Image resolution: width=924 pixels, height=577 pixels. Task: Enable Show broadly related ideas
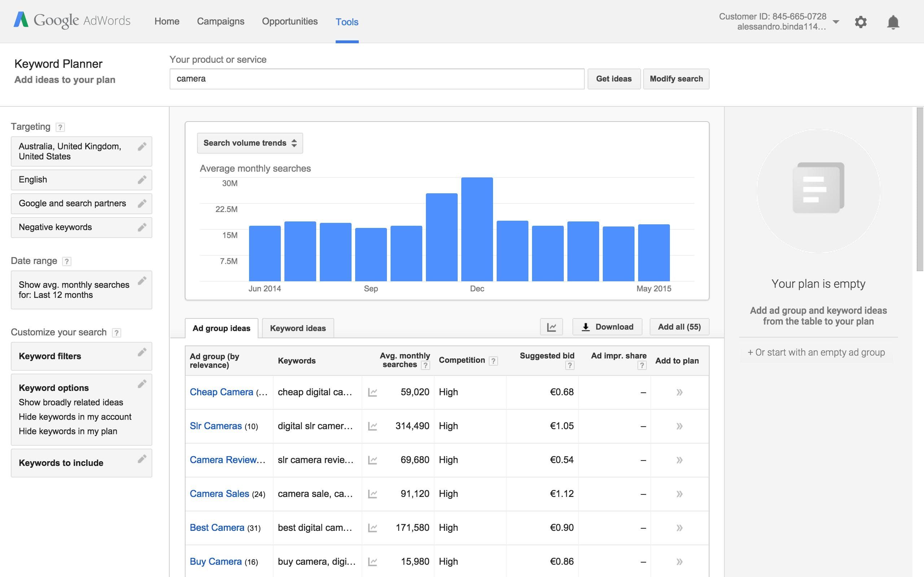pos(71,402)
